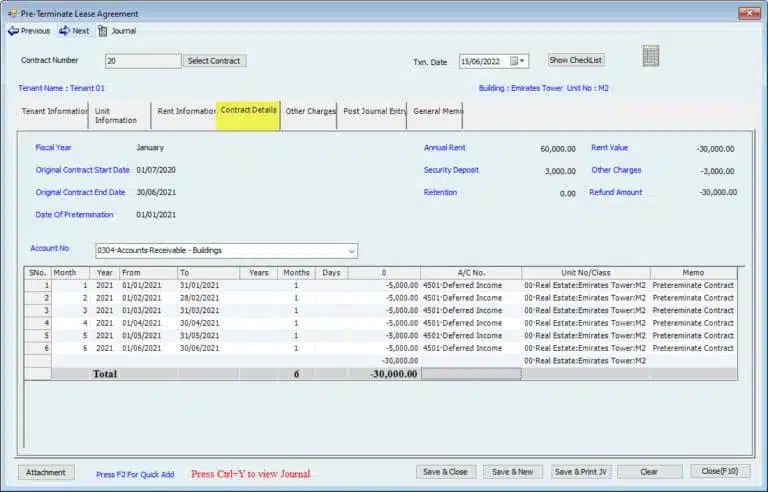Switch to the General Memo tab

[436, 111]
